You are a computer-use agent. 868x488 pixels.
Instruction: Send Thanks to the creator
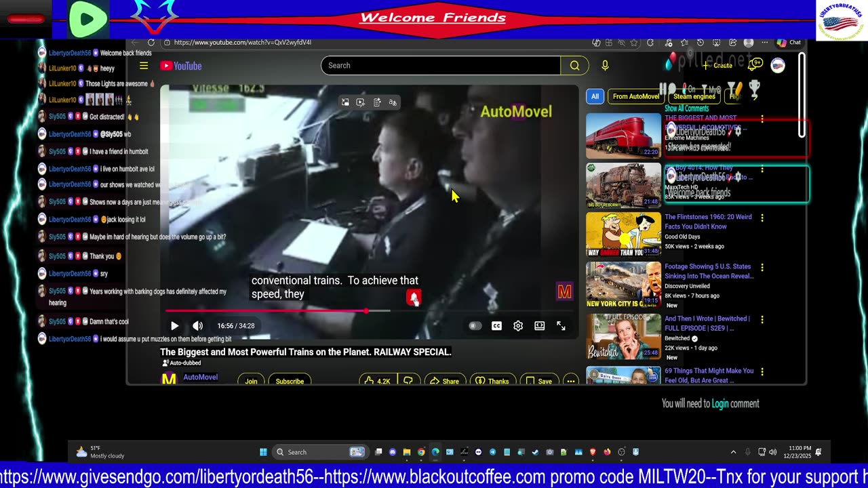point(492,381)
